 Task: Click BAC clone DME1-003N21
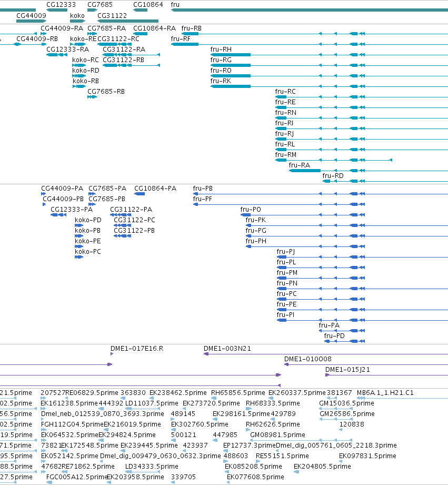click(227, 349)
